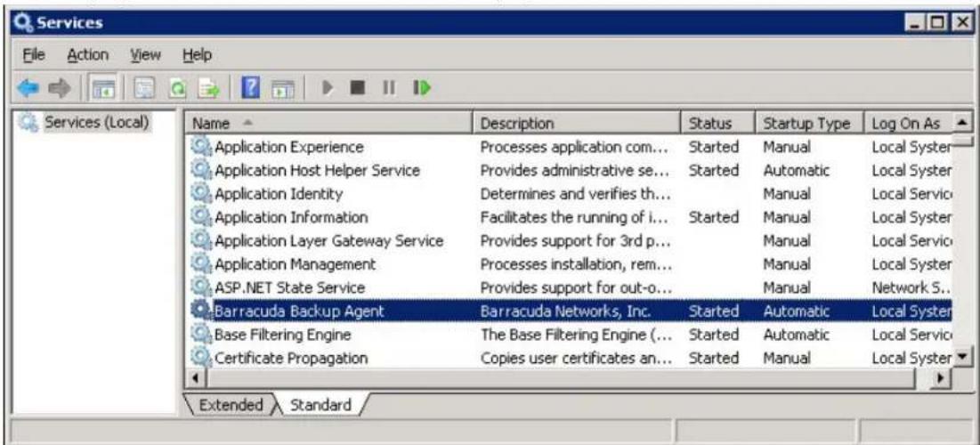The height and width of the screenshot is (445, 980).
Task: Sort by the Log On As column header
Action: coord(908,124)
